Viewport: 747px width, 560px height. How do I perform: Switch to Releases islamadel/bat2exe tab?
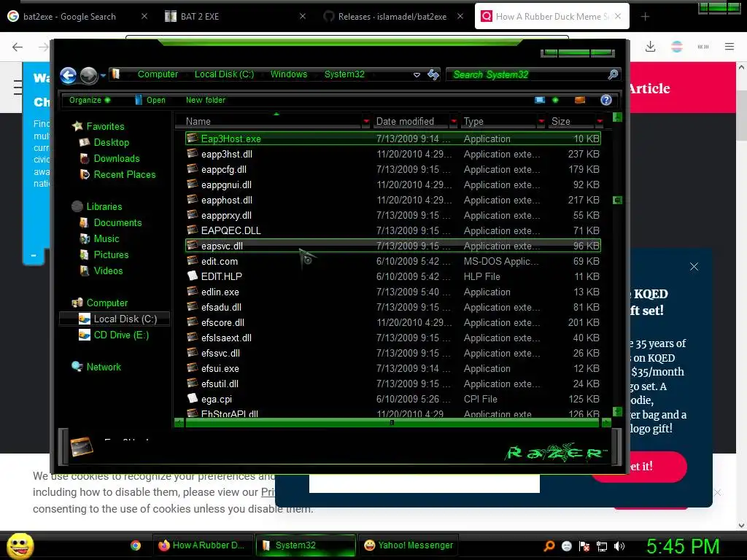pos(392,17)
